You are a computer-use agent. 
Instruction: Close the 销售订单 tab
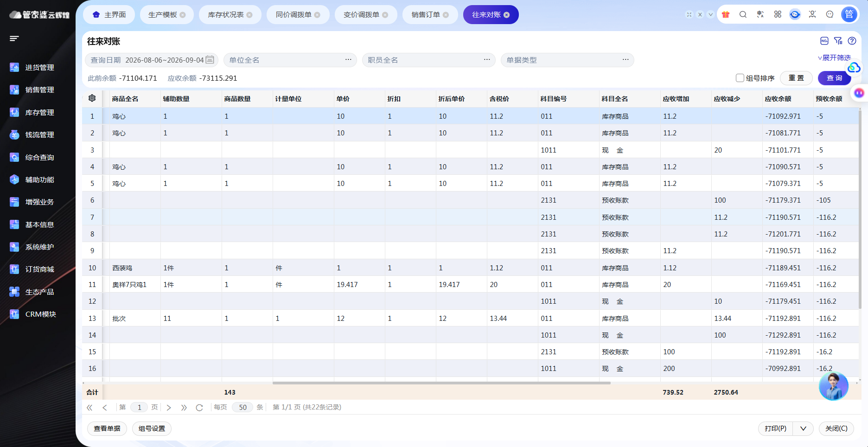tap(446, 15)
